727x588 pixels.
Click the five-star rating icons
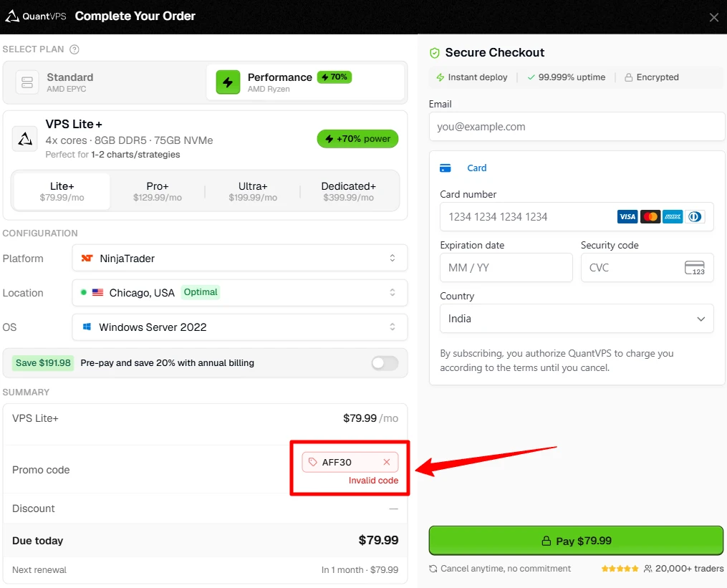coord(620,569)
